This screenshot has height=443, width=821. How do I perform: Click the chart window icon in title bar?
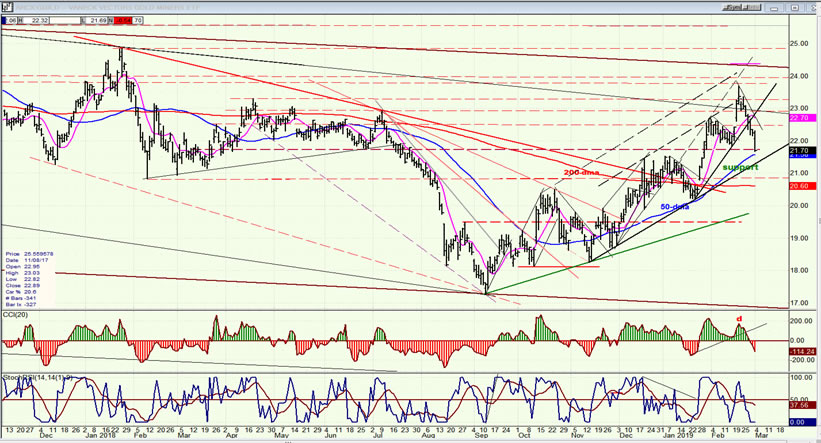(x=7, y=7)
